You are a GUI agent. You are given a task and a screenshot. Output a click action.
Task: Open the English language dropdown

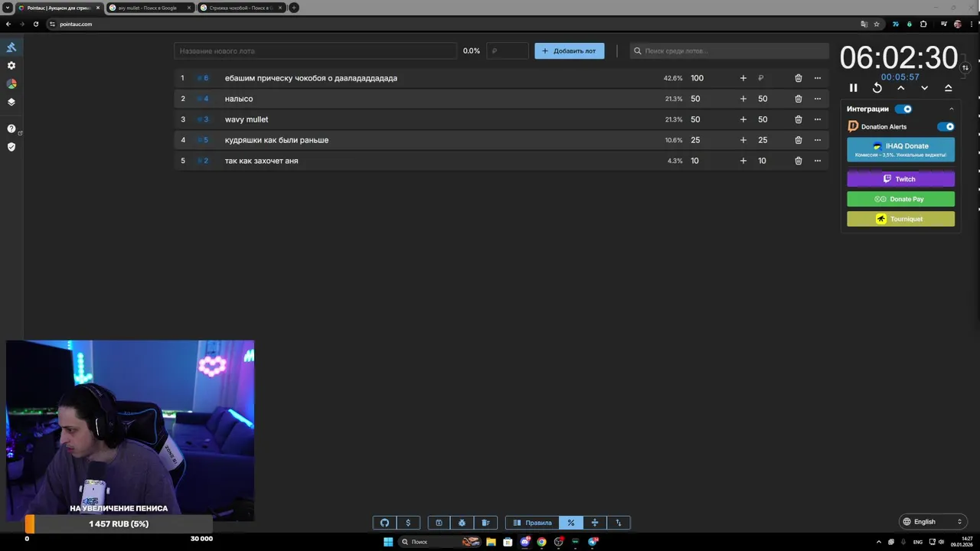(x=933, y=522)
